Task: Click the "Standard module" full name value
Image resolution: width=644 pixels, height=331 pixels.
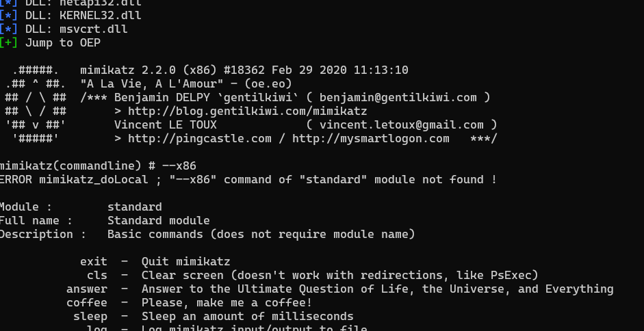Action: point(158,220)
